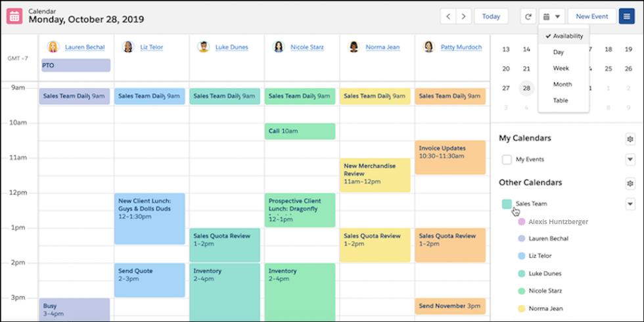
Task: Open Luke Dunes name link
Action: point(231,47)
